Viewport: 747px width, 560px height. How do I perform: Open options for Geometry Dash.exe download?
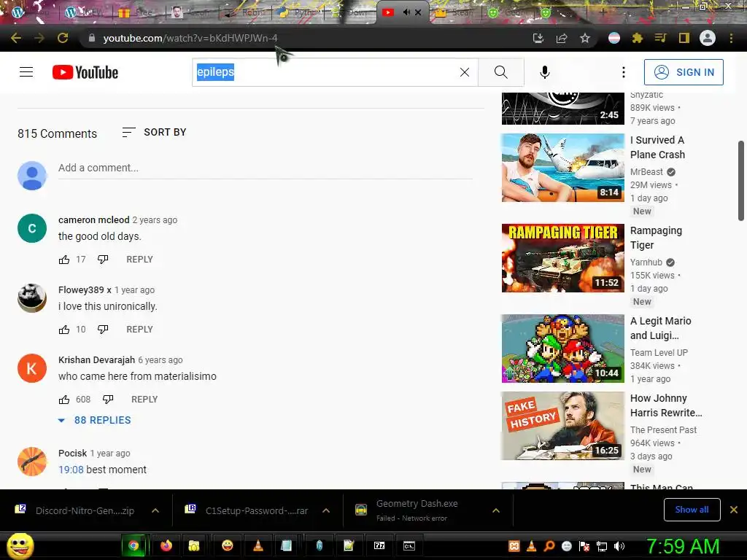(496, 510)
